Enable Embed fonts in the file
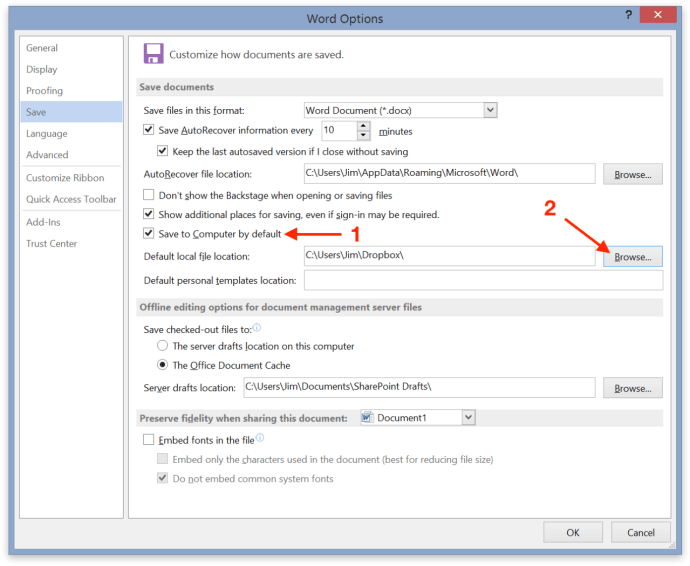Viewport: 690px width, 566px height. [x=148, y=440]
